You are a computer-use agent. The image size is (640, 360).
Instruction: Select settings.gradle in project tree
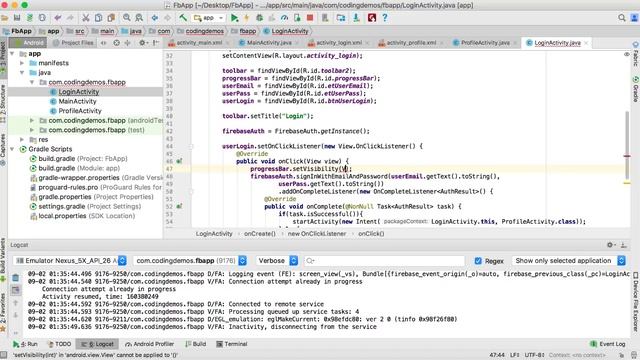pos(85,207)
